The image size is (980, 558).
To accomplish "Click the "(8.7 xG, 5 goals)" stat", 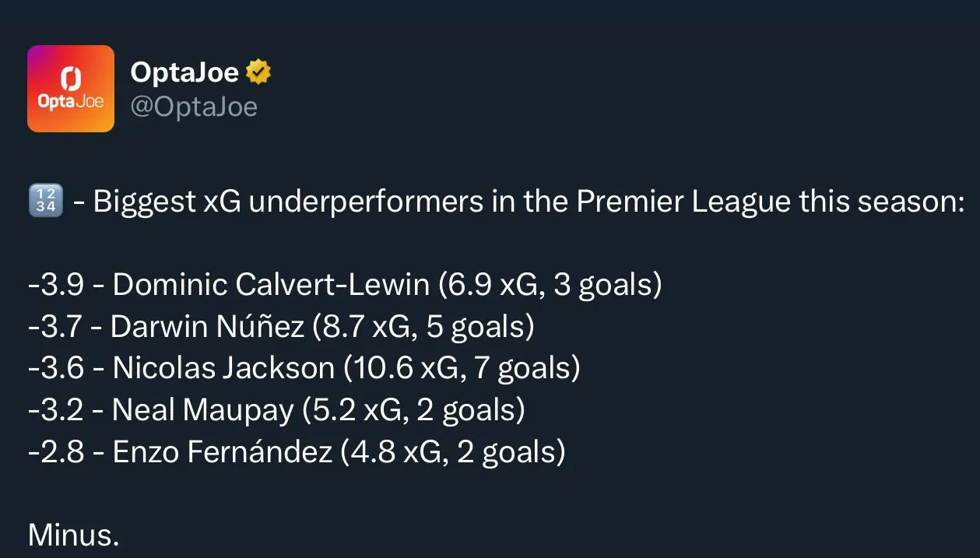I will pyautogui.click(x=423, y=326).
